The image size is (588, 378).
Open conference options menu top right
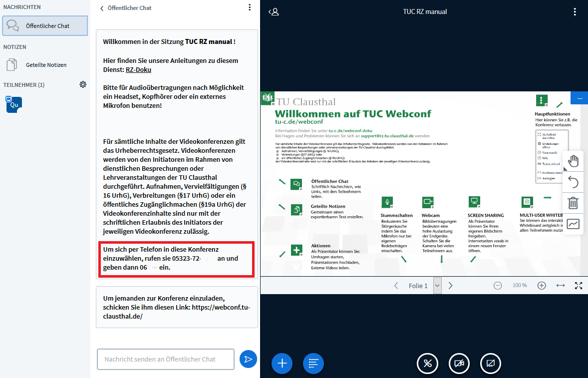pyautogui.click(x=575, y=11)
